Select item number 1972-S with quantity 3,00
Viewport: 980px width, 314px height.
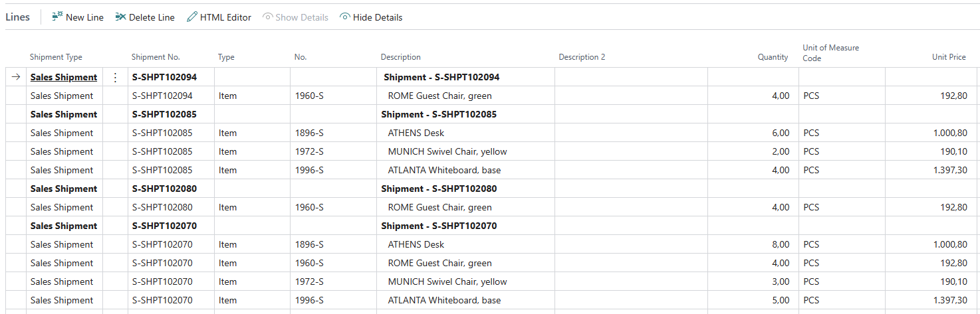(x=309, y=281)
